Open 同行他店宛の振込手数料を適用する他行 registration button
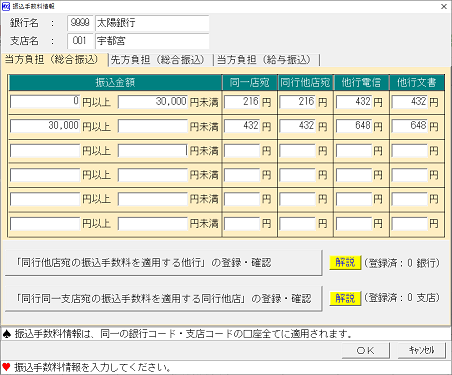 (163, 263)
